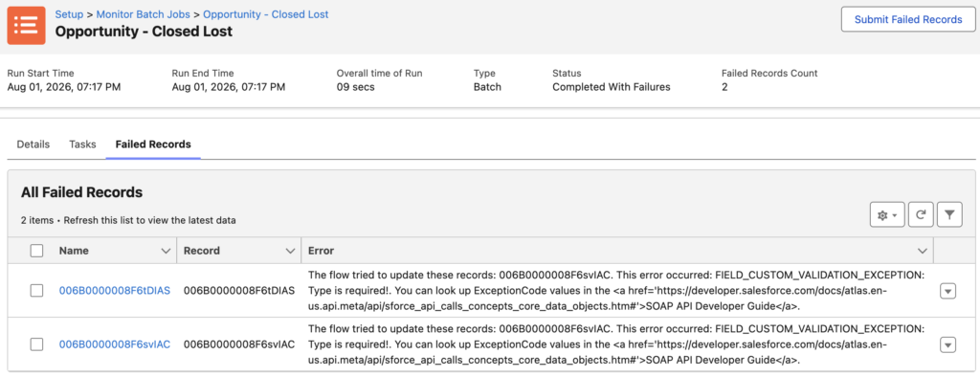
Task: Click Record cell 006B0000008F6tDIAS
Action: [x=239, y=291]
